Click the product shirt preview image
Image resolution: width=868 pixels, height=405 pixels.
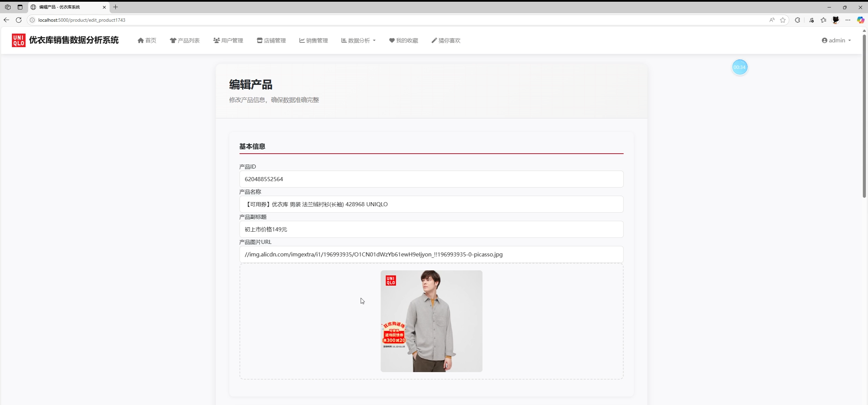pyautogui.click(x=431, y=321)
